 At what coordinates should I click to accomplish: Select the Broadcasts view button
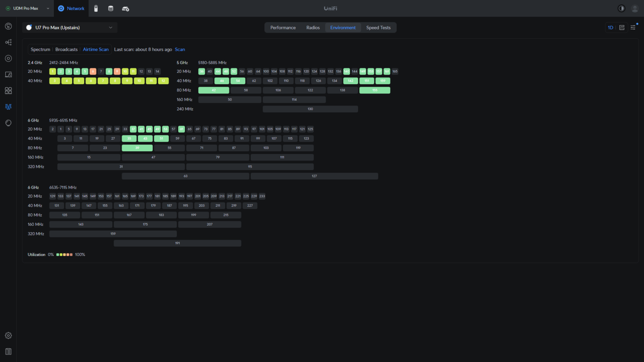[66, 49]
